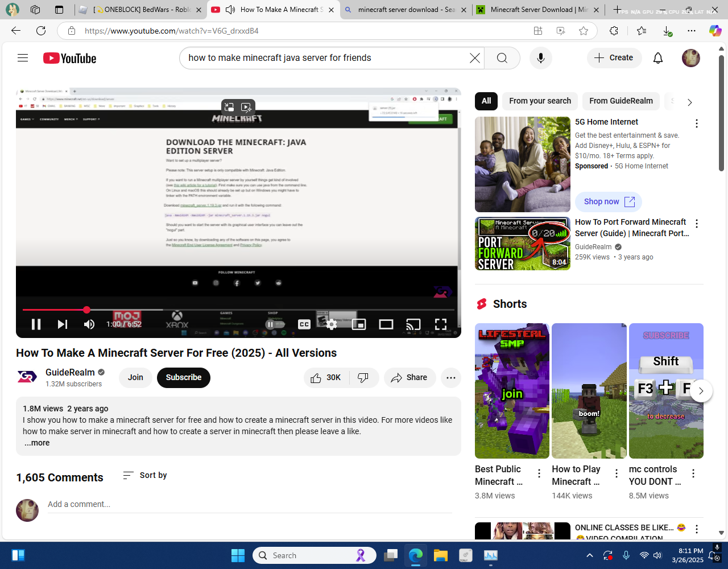Dislike this video
The width and height of the screenshot is (728, 569).
coord(363,378)
